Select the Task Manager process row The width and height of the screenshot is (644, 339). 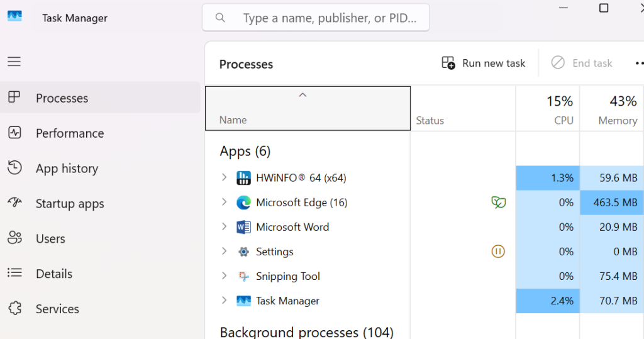pyautogui.click(x=425, y=301)
